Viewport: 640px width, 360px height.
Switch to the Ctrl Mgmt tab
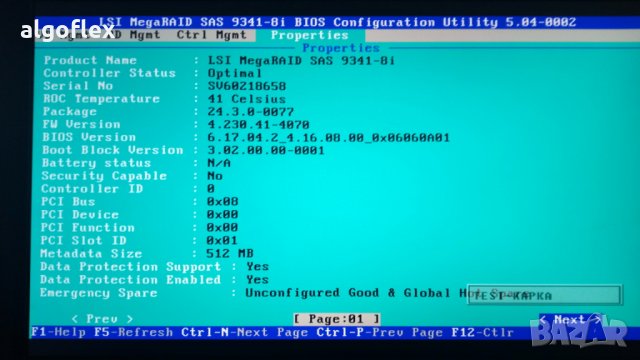(x=211, y=35)
